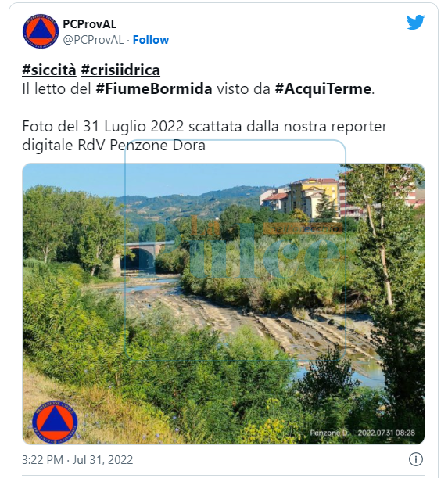Open the #crisiidrica hashtag
The image size is (448, 478).
click(120, 70)
